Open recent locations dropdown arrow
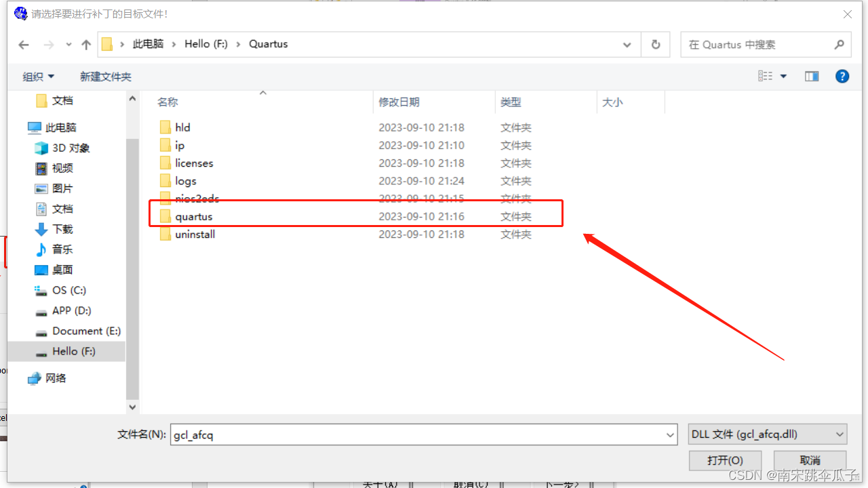Viewport: 868px width, 488px height. coord(68,45)
